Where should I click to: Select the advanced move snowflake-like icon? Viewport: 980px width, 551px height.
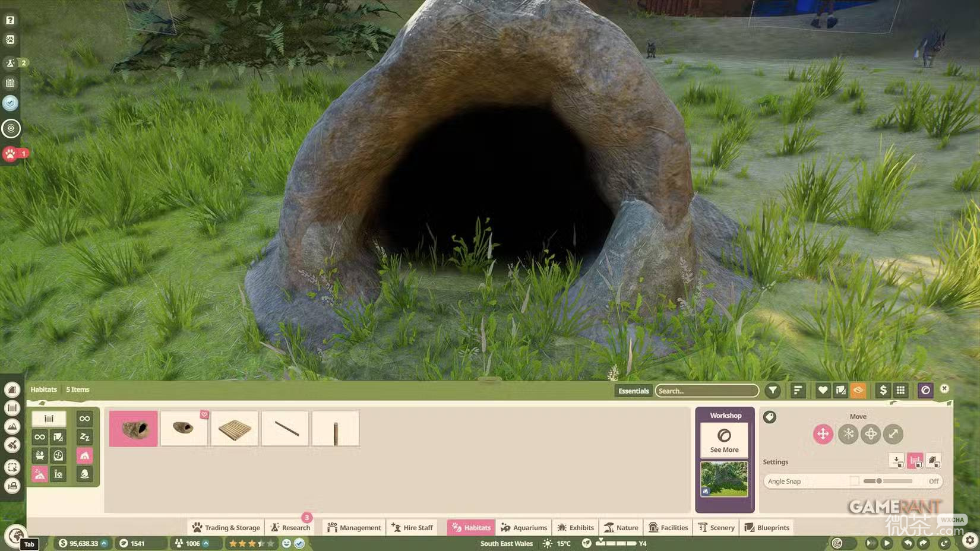[848, 434]
